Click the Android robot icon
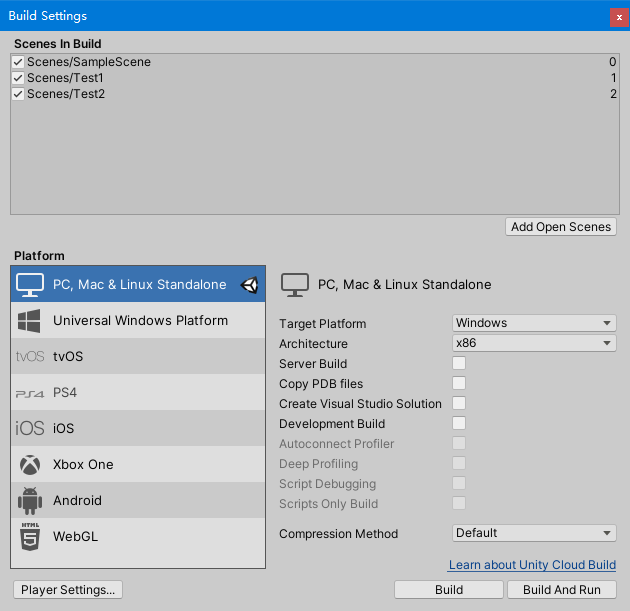630x611 pixels. click(x=30, y=501)
